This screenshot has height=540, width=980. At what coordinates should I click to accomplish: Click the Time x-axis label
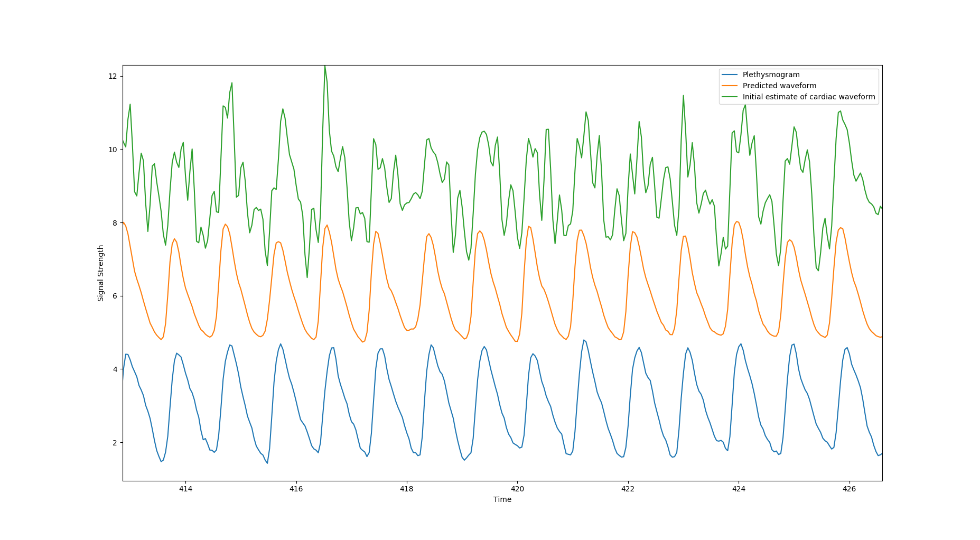tap(502, 500)
